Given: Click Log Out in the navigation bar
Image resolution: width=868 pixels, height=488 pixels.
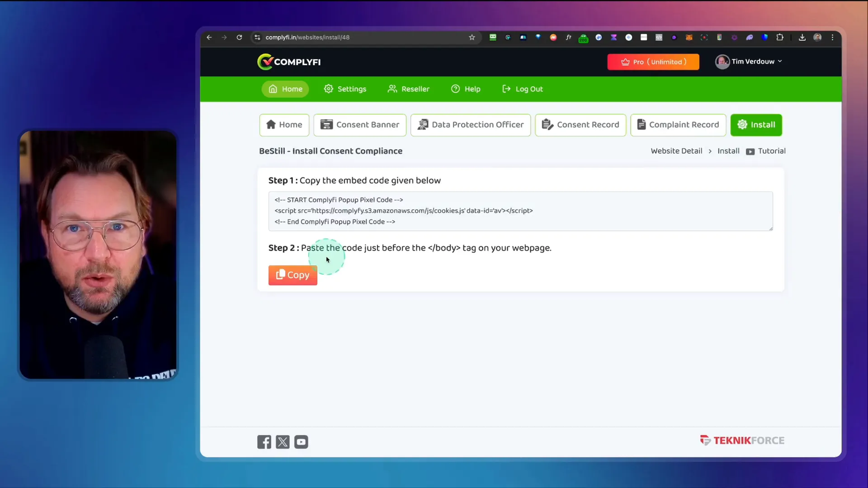Looking at the screenshot, I should tap(522, 89).
